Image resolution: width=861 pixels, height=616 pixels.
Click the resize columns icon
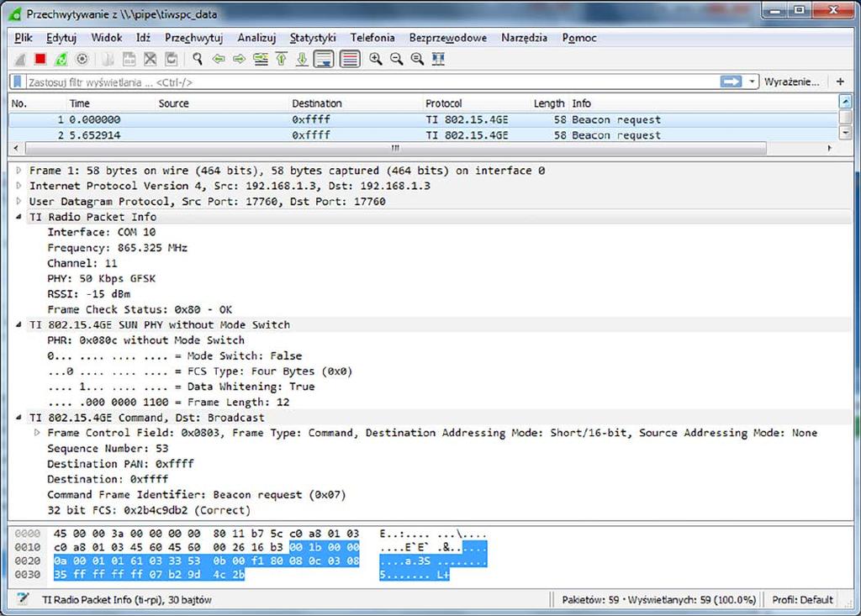[438, 60]
